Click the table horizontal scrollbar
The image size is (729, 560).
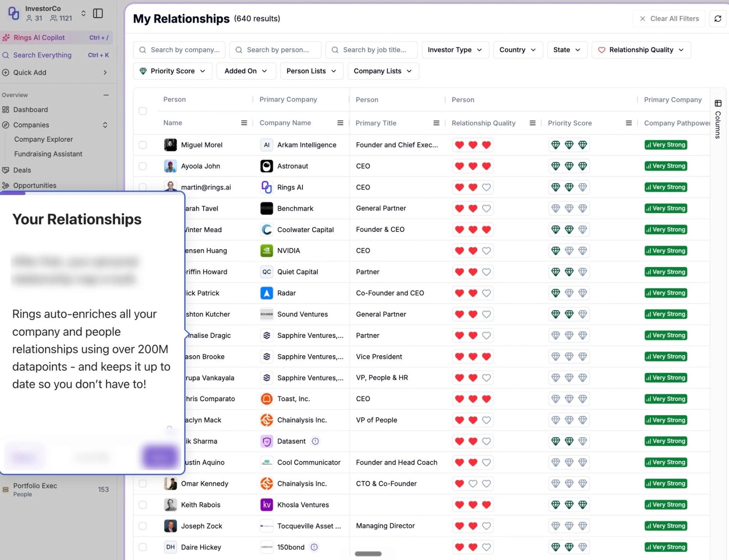tap(368, 554)
